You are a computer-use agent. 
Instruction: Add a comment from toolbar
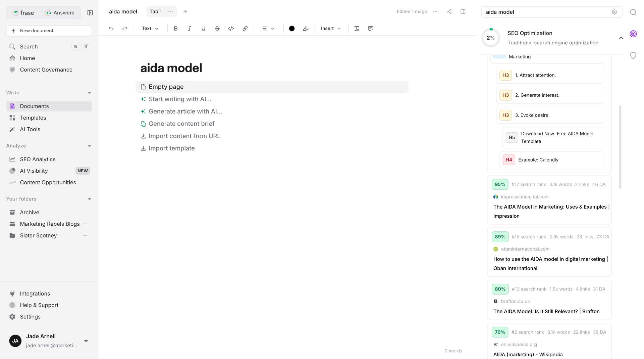(371, 29)
